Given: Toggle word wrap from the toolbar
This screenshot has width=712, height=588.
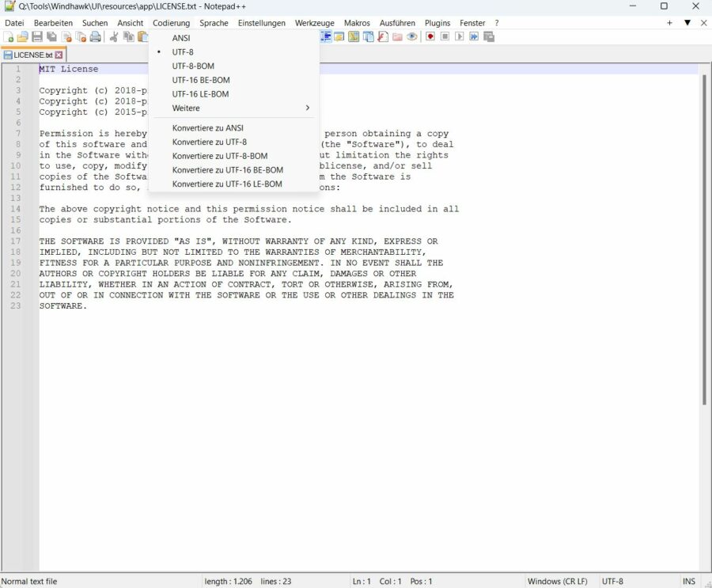Looking at the screenshot, I should (x=327, y=36).
